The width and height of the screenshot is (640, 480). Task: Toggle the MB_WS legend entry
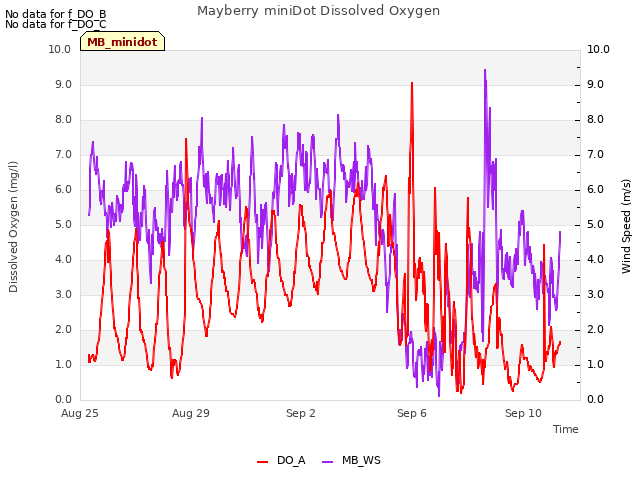coord(351,461)
